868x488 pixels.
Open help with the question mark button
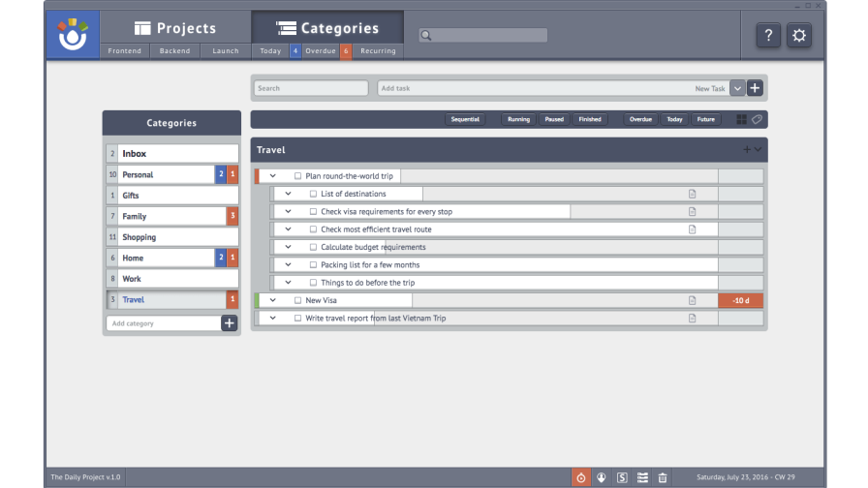click(x=768, y=36)
